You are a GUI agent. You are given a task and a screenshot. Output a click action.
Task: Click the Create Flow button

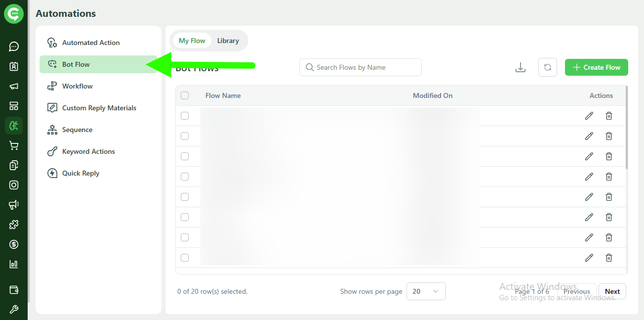pos(596,67)
